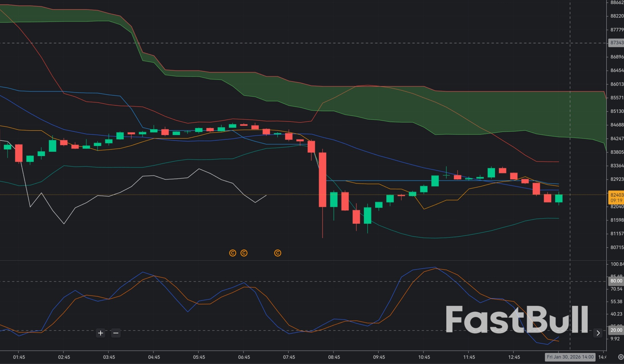Click the zoom-out minus button

(116, 333)
